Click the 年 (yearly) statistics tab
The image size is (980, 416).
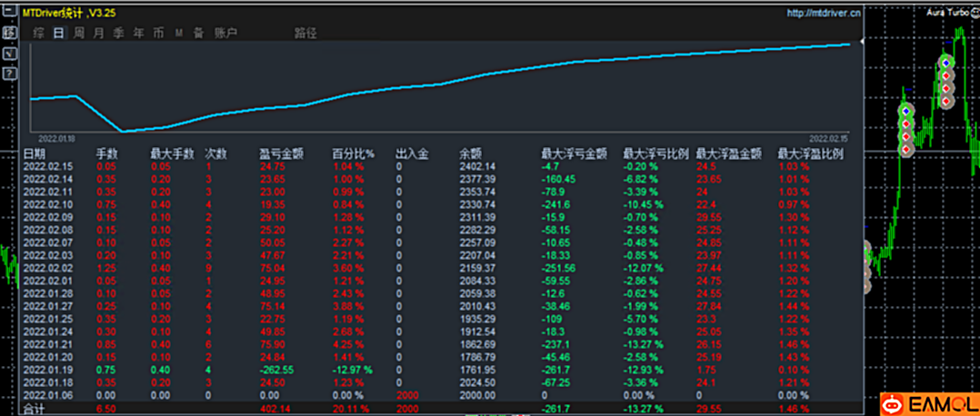(138, 33)
